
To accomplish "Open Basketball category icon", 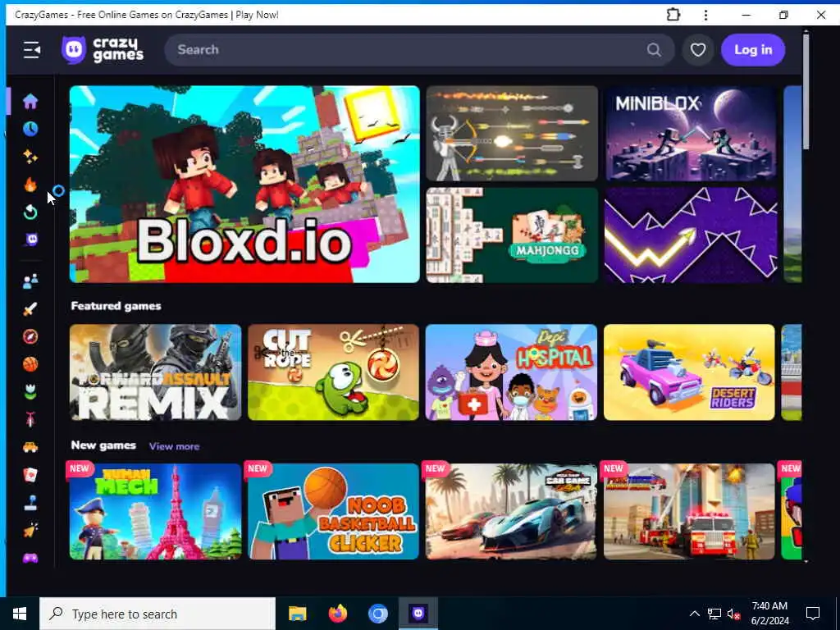I will point(30,364).
